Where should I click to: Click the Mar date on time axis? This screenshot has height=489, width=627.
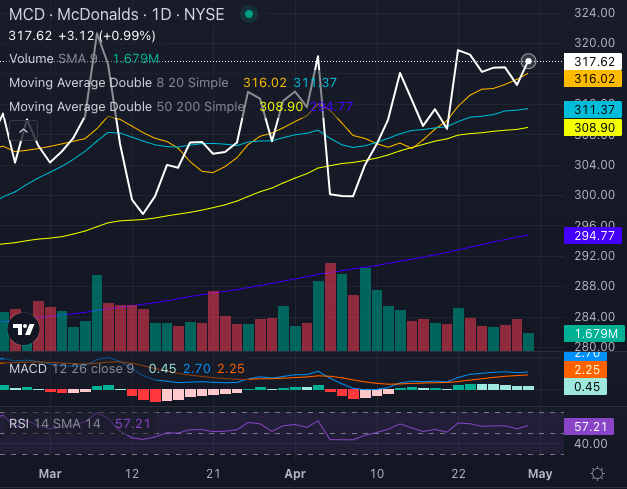pos(50,474)
